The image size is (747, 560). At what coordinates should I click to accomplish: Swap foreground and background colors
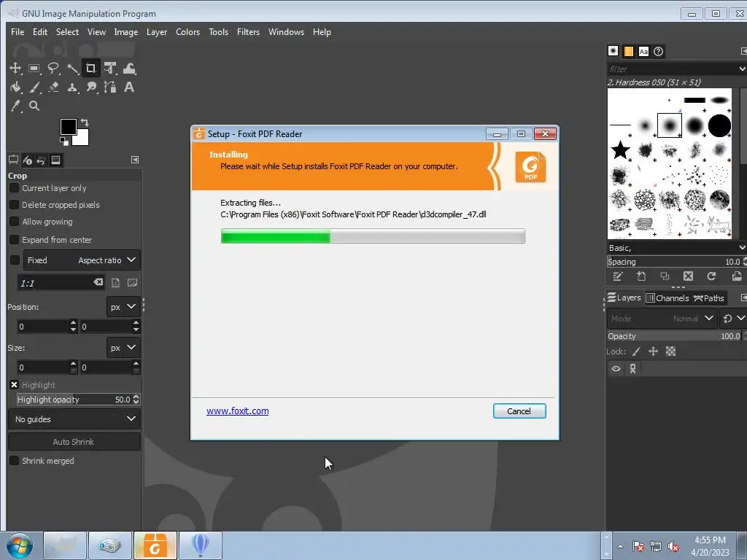(85, 122)
